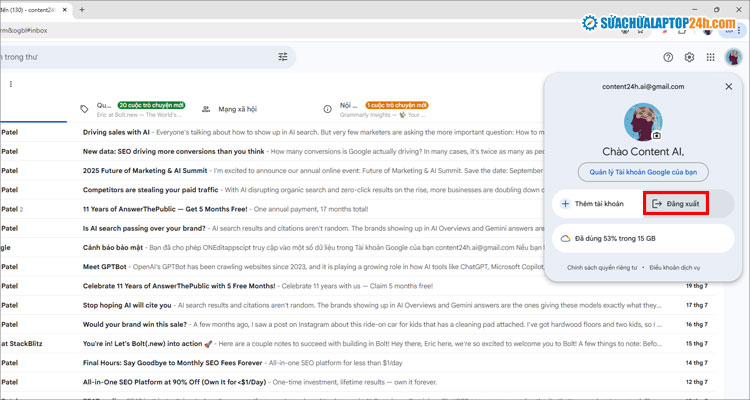Click the large profile picture in account popup
Screen dimensions: 750x400
643,122
